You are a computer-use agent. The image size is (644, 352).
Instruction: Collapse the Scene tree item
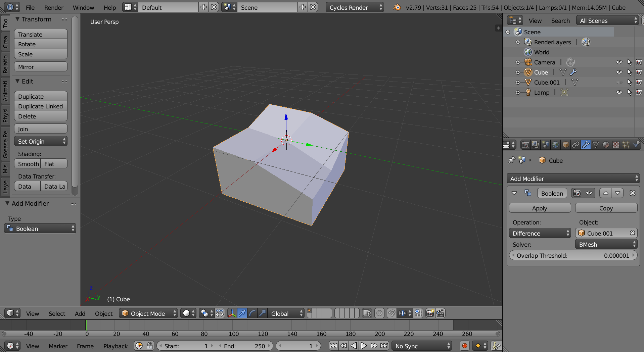[x=508, y=32]
